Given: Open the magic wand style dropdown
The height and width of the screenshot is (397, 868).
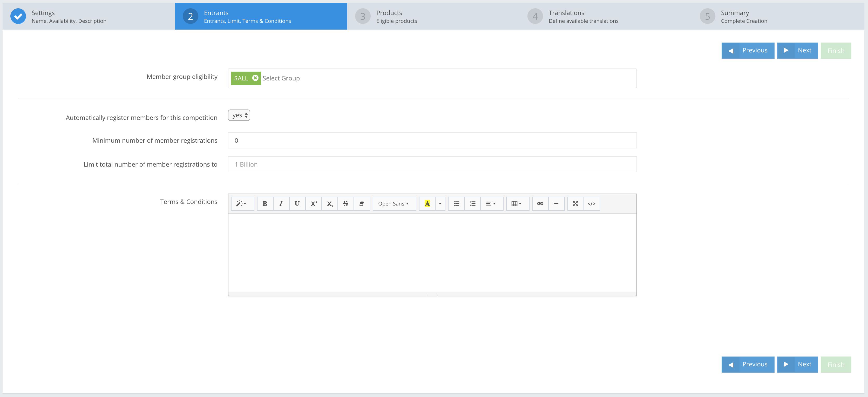Looking at the screenshot, I should point(241,204).
